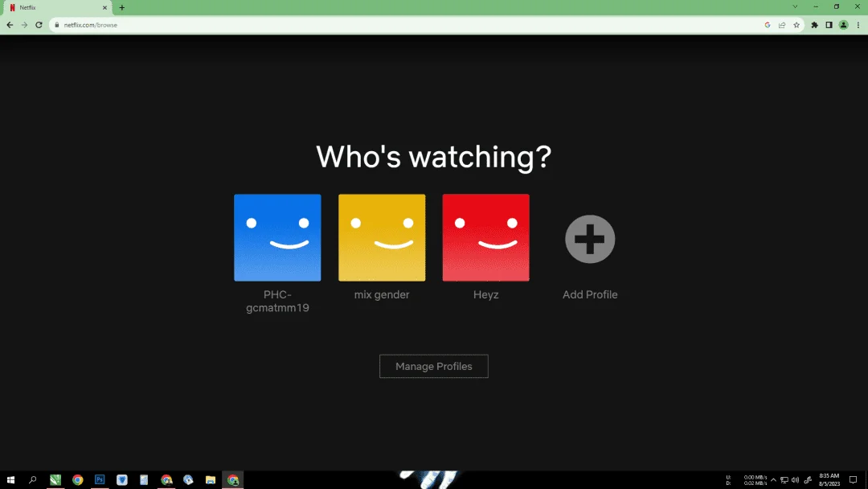Share this page using the share icon
Image resolution: width=868 pixels, height=489 pixels.
click(x=782, y=25)
